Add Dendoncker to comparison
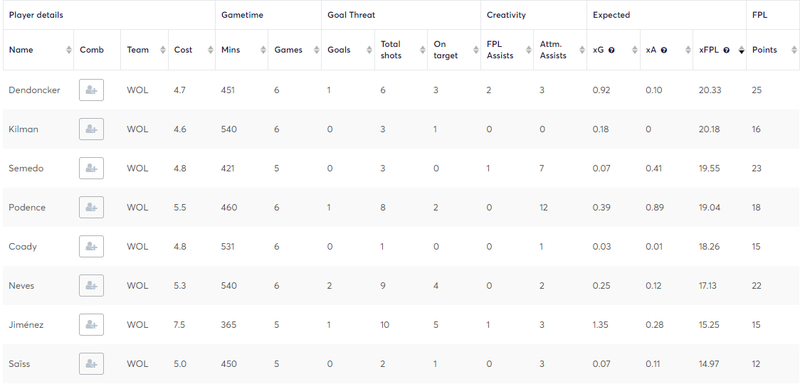This screenshot has width=800, height=384. click(x=91, y=90)
